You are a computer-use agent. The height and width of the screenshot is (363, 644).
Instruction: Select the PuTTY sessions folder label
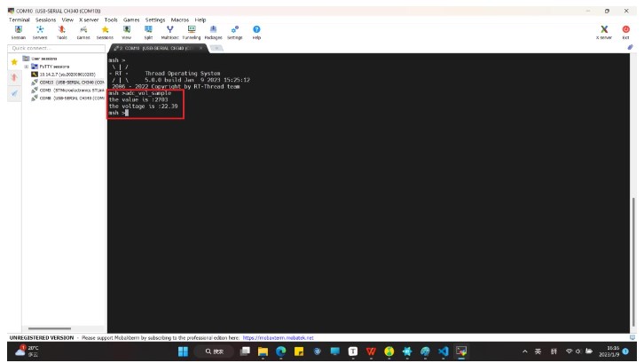54,67
